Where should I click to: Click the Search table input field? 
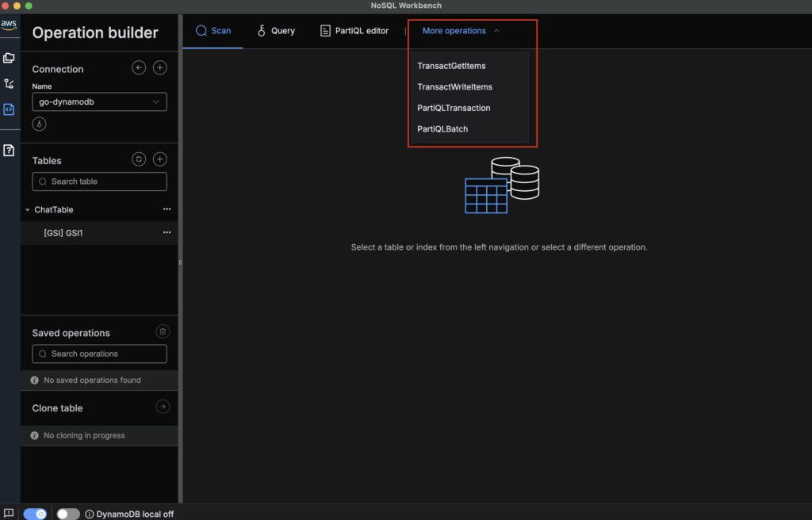pos(99,182)
